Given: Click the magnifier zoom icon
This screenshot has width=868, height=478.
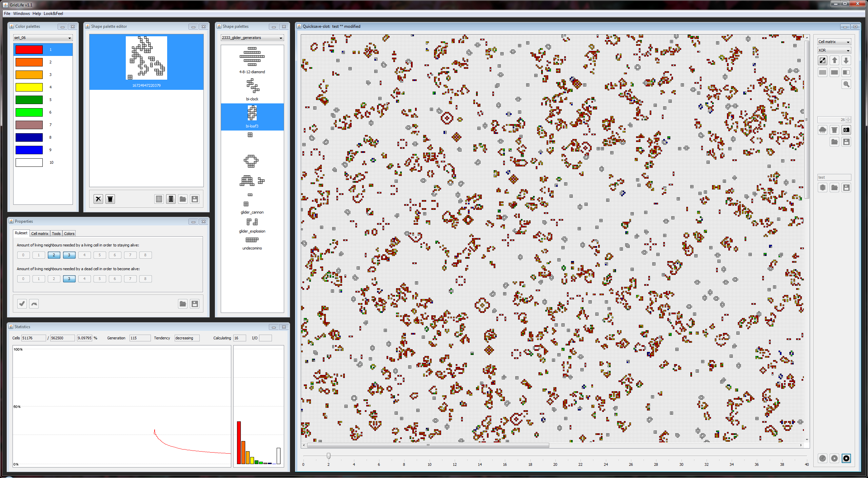Looking at the screenshot, I should tap(846, 84).
